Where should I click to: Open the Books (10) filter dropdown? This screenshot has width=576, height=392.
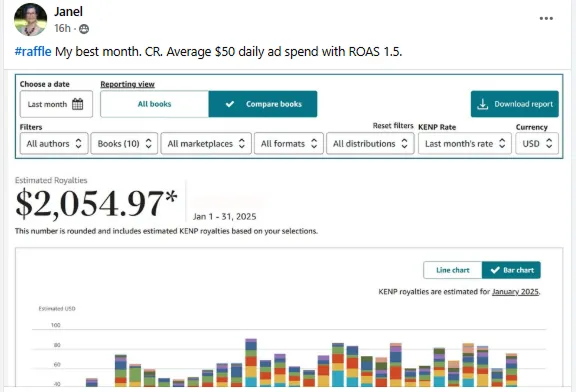124,144
